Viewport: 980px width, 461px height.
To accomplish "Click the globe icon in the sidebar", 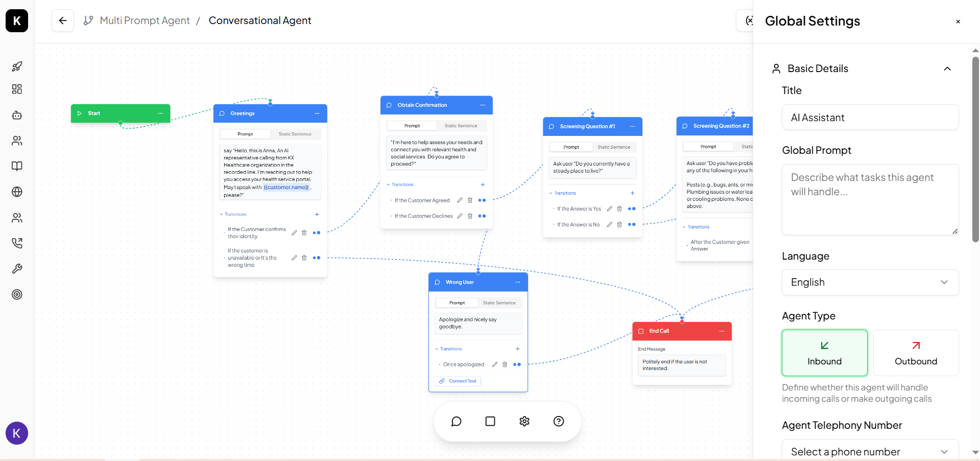I will pos(17,192).
